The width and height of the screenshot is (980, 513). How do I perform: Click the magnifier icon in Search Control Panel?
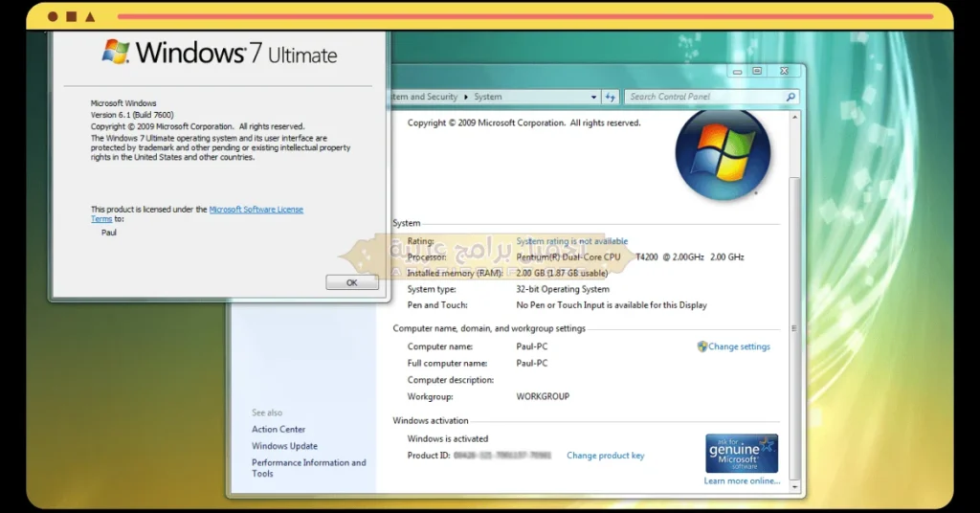(x=790, y=97)
